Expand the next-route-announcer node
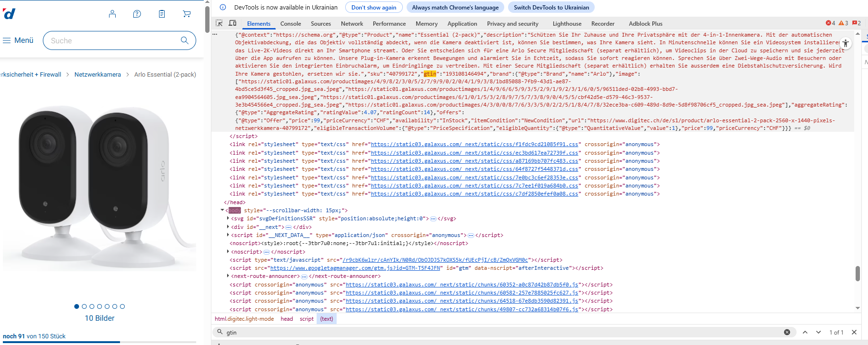 coord(228,276)
